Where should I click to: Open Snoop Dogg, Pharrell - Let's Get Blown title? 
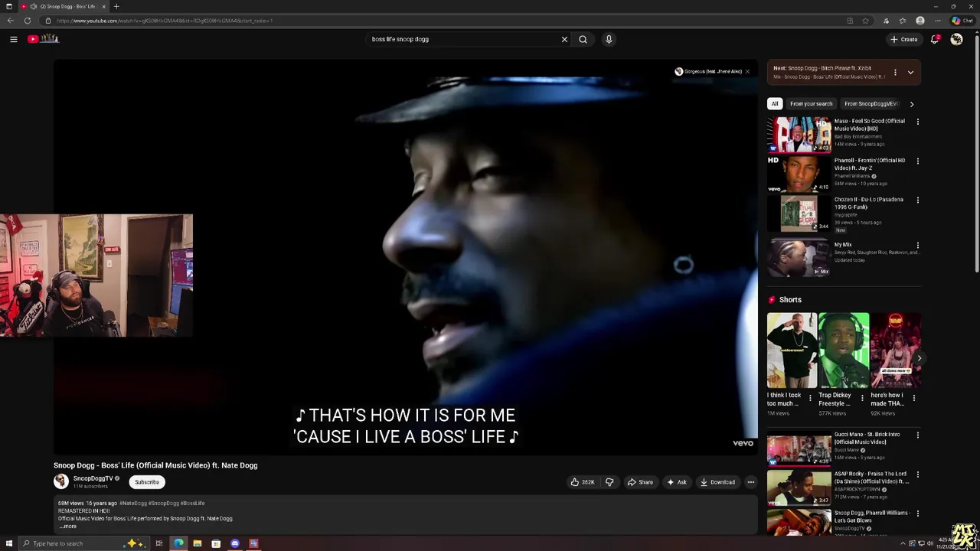[x=871, y=517]
